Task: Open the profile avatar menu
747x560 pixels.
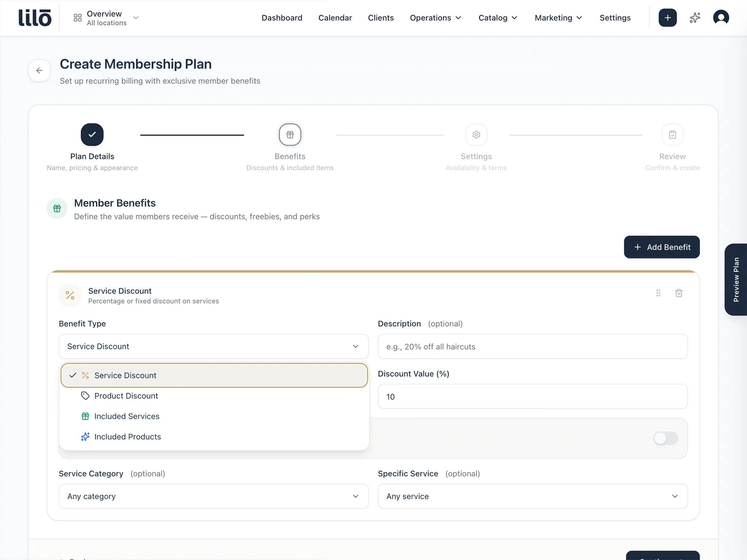Action: 721,18
